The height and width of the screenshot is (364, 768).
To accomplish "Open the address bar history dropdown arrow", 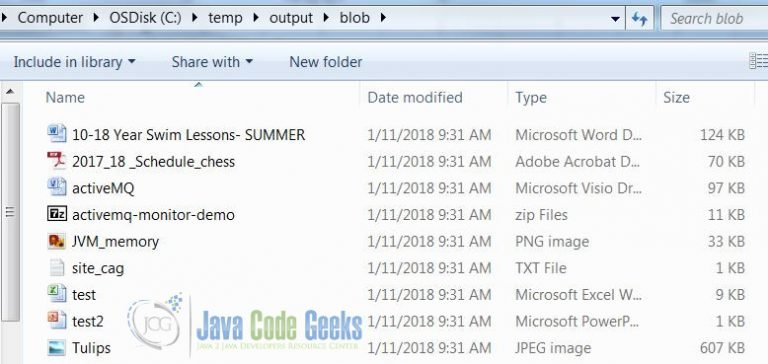I will coord(616,19).
